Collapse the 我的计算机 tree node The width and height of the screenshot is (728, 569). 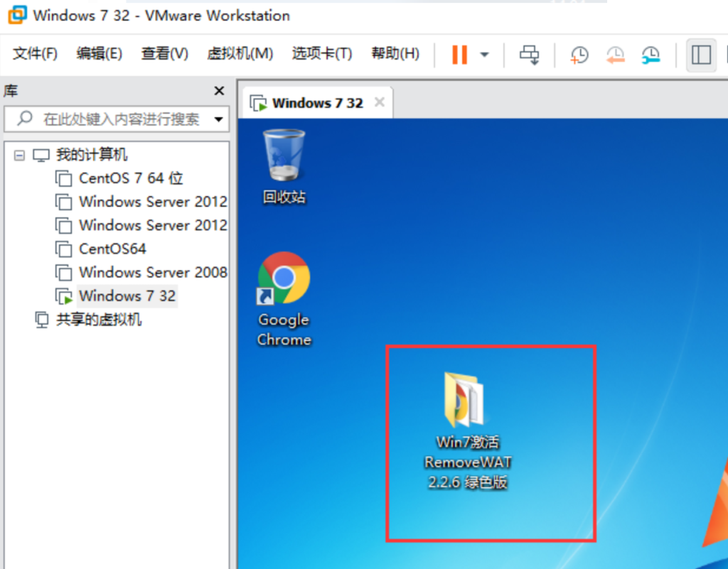pos(19,155)
